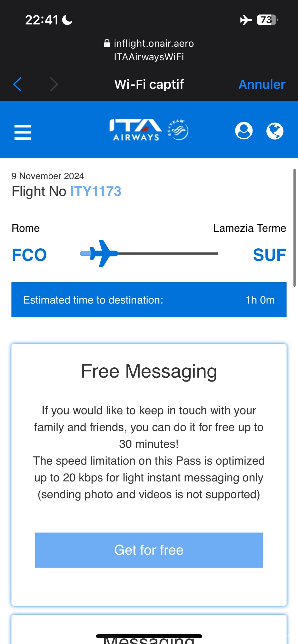Tap the Estimated time to destination banner
The height and width of the screenshot is (644, 298).
click(149, 299)
